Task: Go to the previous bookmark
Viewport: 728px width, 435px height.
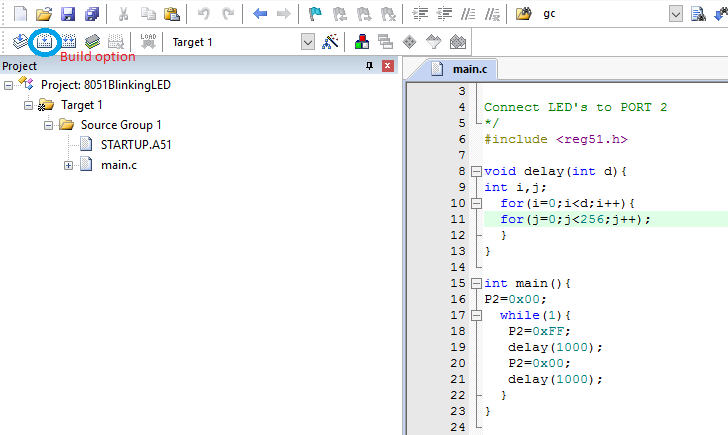Action: click(x=339, y=14)
